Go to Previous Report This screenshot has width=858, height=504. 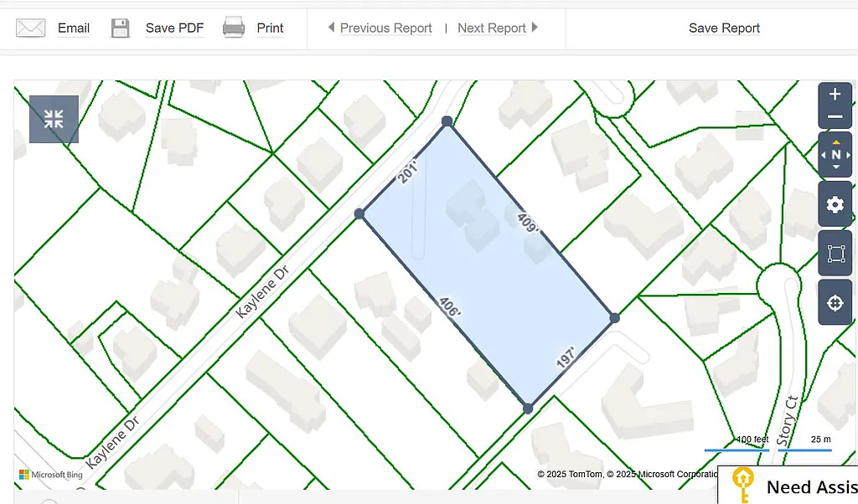point(380,28)
